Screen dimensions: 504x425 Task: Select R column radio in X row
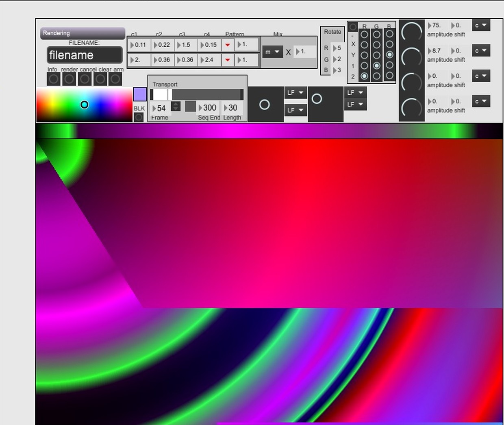(x=364, y=45)
